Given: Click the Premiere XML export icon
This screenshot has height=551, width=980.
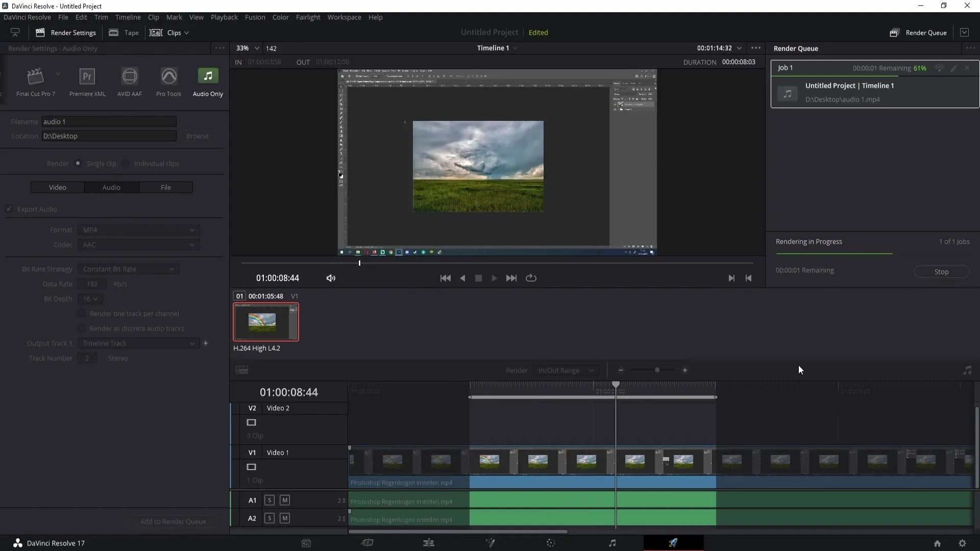Looking at the screenshot, I should tap(87, 76).
